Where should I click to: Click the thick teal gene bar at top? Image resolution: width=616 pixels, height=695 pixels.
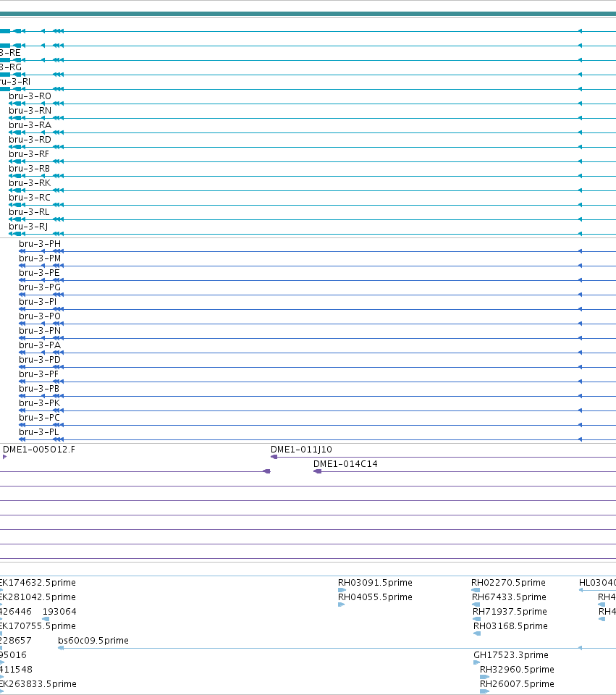308,14
